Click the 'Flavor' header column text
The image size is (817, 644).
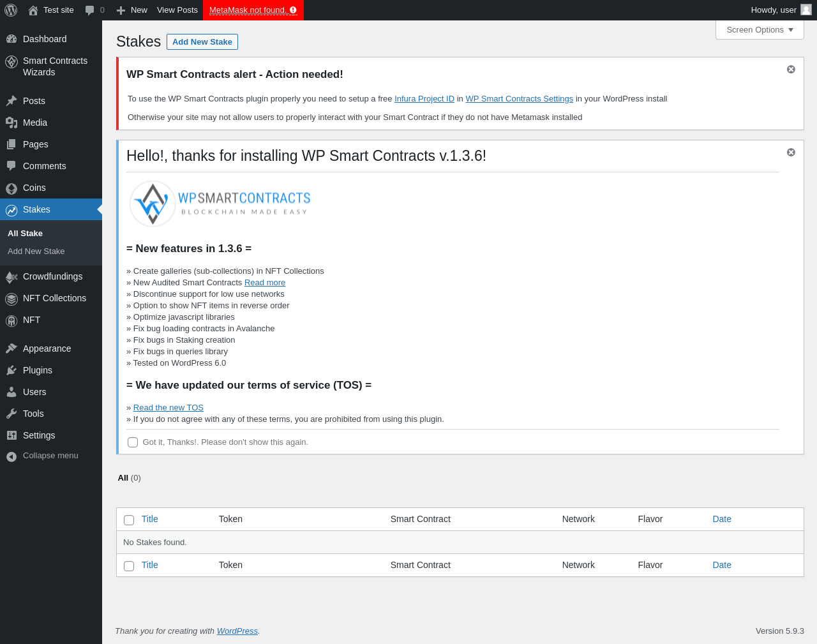[650, 519]
